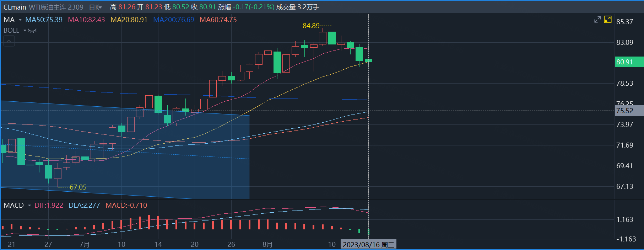Click the 85.37 price axis label

(625, 22)
